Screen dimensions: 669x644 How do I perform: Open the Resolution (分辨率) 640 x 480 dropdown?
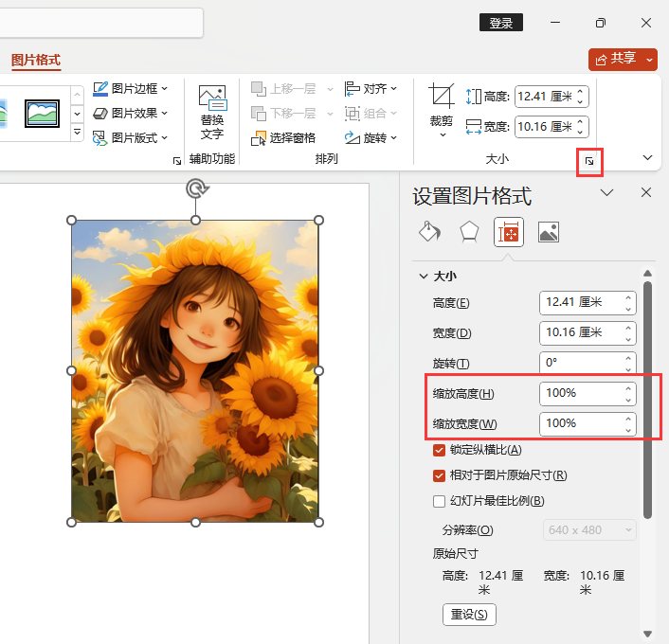pos(589,530)
